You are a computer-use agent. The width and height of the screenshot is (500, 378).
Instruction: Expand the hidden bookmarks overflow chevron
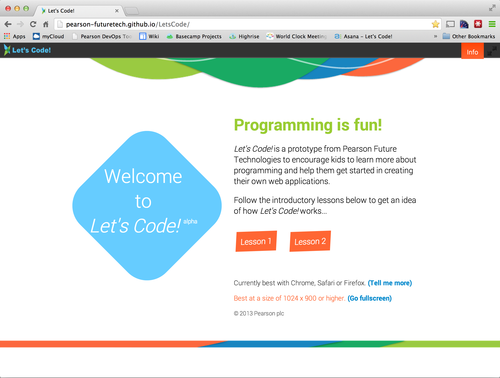point(435,36)
